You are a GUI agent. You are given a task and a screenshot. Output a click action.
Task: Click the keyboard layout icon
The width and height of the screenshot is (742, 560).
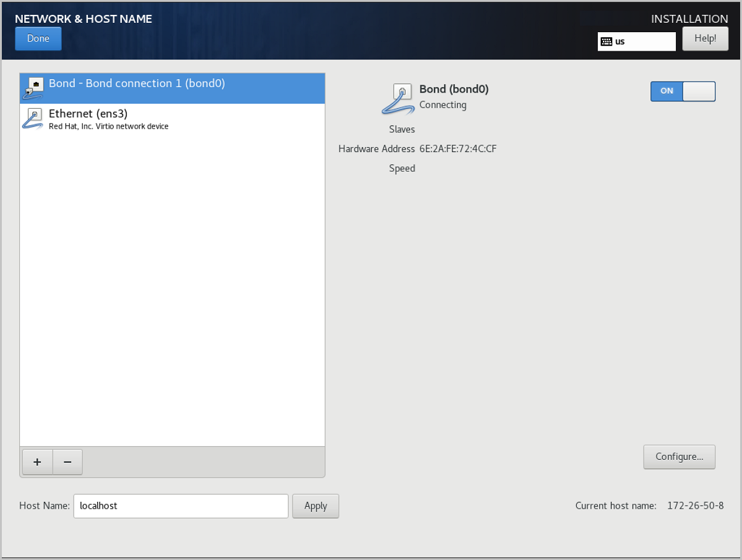pyautogui.click(x=606, y=41)
